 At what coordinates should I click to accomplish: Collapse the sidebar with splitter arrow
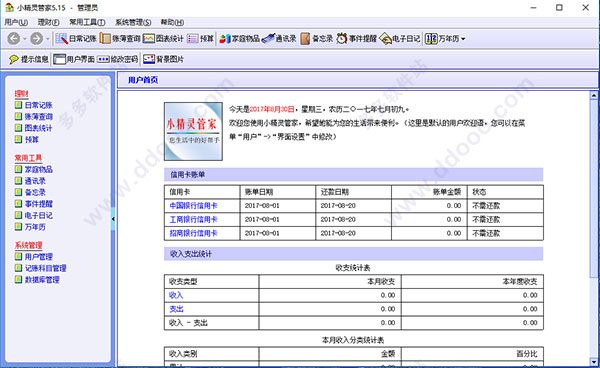(113, 219)
